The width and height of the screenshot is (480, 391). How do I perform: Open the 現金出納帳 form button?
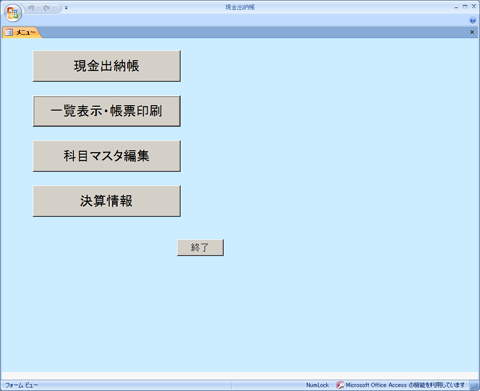[x=107, y=66]
